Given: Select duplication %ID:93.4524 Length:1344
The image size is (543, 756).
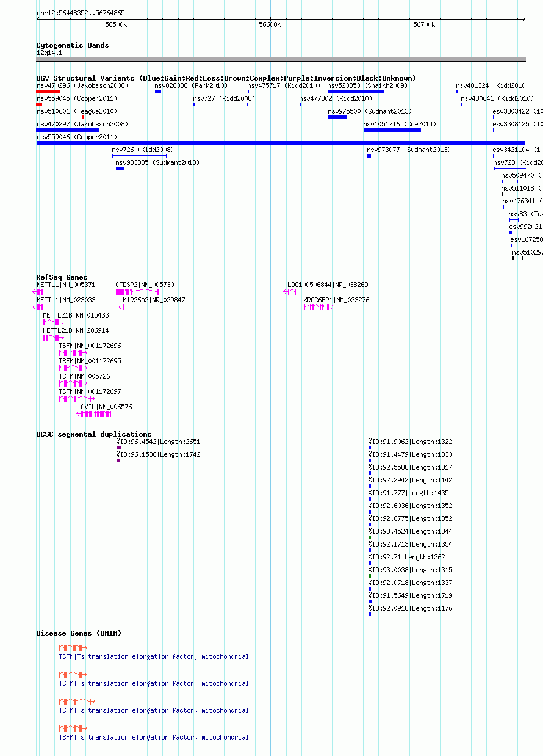Looking at the screenshot, I should click(410, 532).
